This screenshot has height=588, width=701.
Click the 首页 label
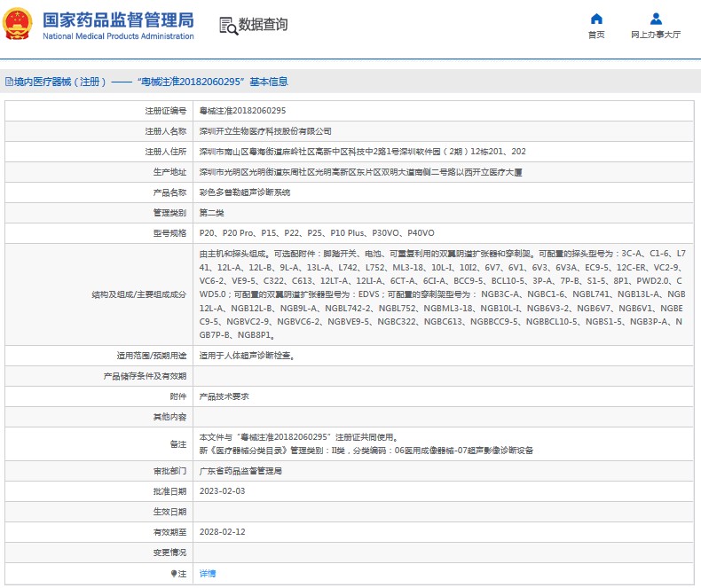tap(596, 35)
